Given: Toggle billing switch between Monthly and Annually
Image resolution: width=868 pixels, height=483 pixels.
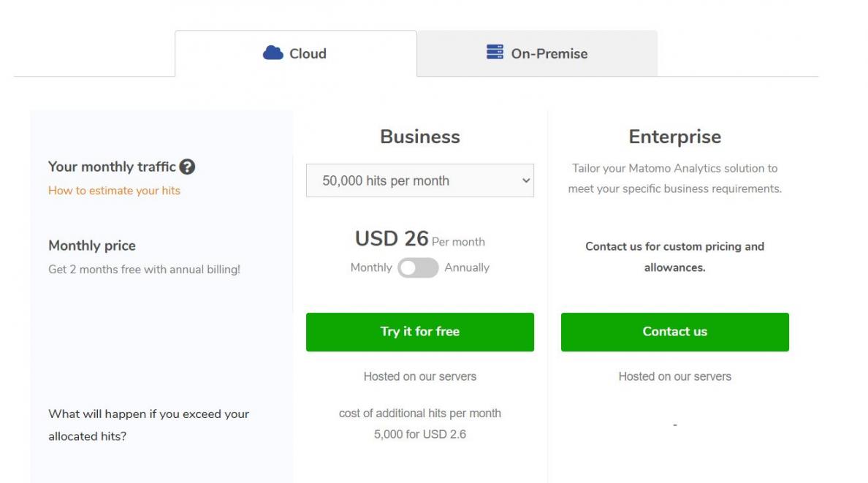Looking at the screenshot, I should pyautogui.click(x=418, y=268).
